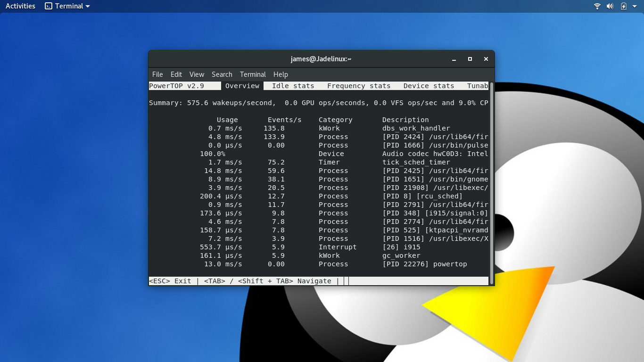Open the Help menu
Viewport: 644px width, 362px height.
point(281,74)
